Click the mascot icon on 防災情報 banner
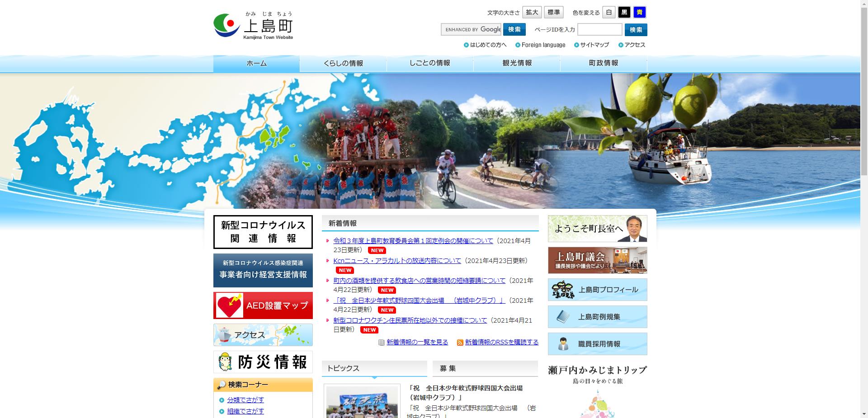The width and height of the screenshot is (868, 418). tap(224, 362)
